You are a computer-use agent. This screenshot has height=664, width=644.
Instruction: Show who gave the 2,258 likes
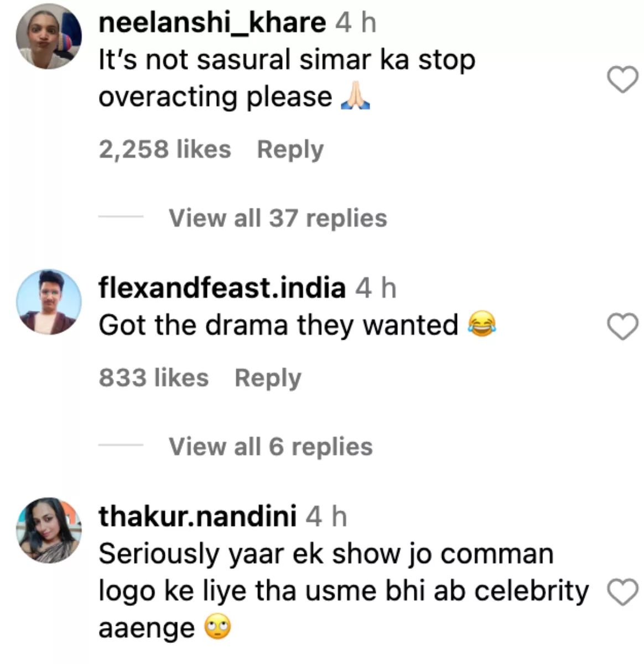[165, 149]
